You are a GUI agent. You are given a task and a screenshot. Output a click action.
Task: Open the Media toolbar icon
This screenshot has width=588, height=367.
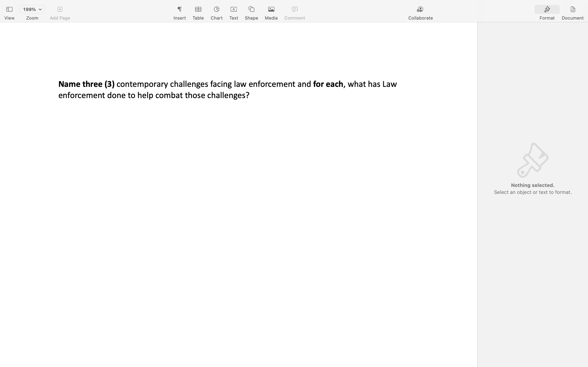tap(271, 9)
